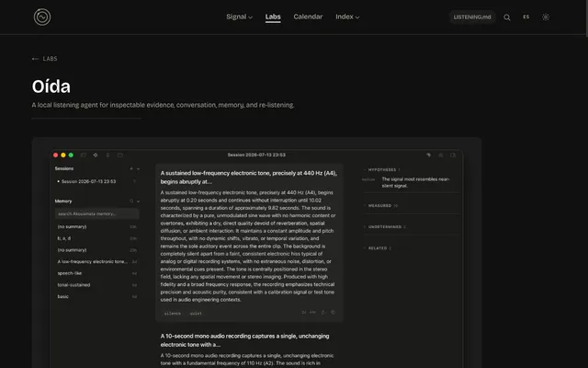
Task: Click the microphone icon in Oída titlebar
Action: coord(107,155)
